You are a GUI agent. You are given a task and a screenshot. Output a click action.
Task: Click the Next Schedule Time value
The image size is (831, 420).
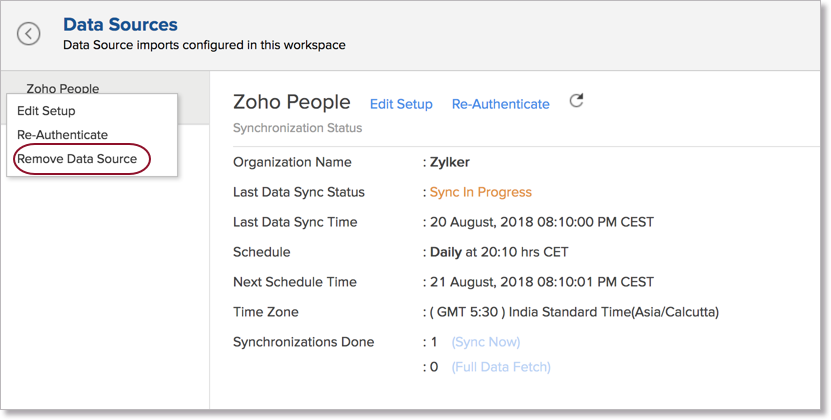[x=542, y=282]
